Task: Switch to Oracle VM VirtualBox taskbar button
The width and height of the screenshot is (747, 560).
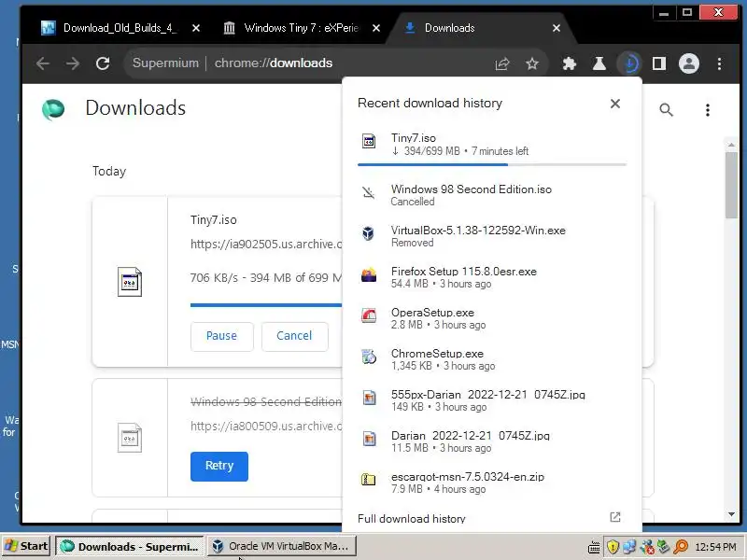Action: (282, 546)
